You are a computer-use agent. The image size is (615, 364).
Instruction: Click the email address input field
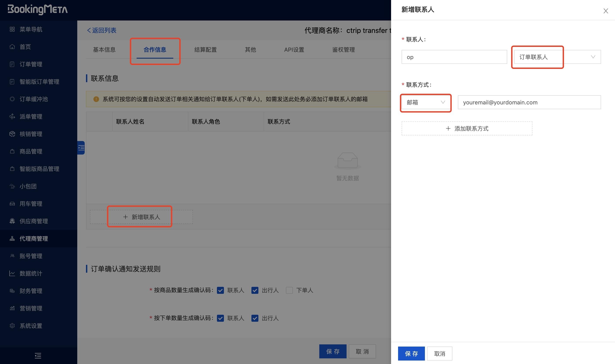point(529,102)
